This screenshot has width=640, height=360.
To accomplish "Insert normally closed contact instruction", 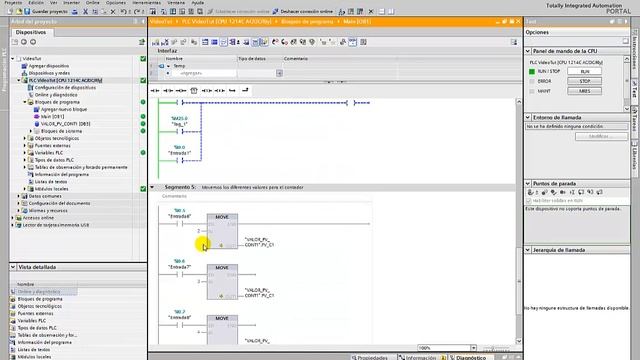I will (168, 91).
